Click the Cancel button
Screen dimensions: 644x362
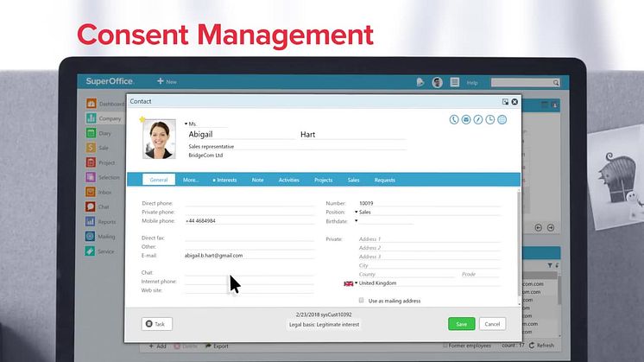tap(492, 324)
